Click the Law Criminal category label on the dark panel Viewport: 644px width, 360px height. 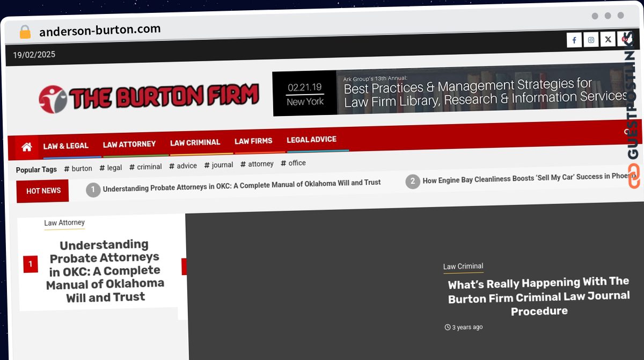coord(463,266)
